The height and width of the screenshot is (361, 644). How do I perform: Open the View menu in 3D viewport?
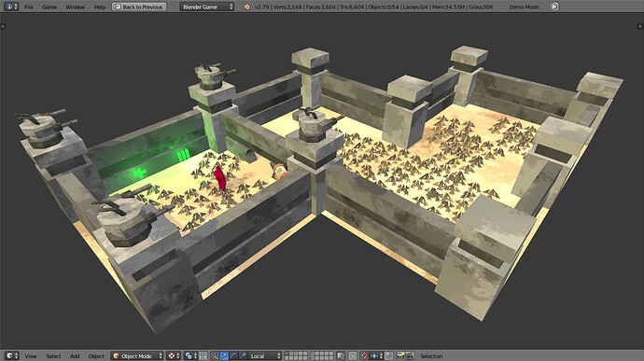(x=31, y=356)
